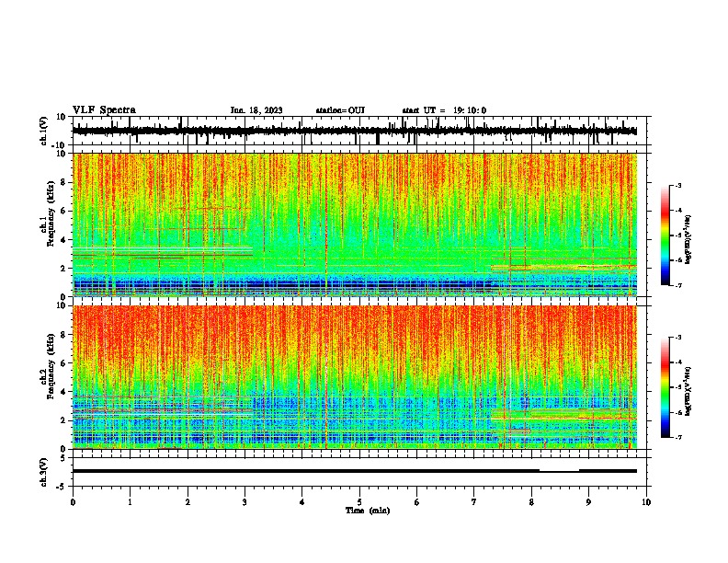This screenshot has width=728, height=563.
Task: Click the time axis tick label '8'
Action: [x=531, y=502]
